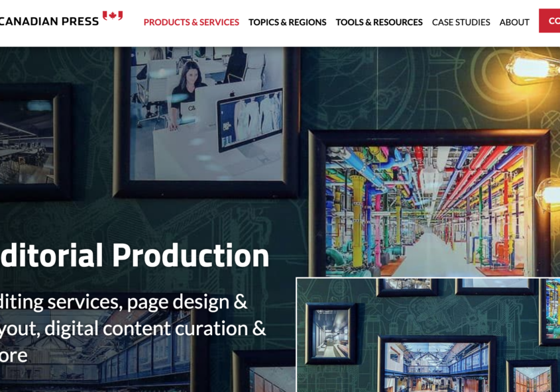The width and height of the screenshot is (560, 392).
Task: Expand the Tools & Resources menu
Action: coord(378,22)
